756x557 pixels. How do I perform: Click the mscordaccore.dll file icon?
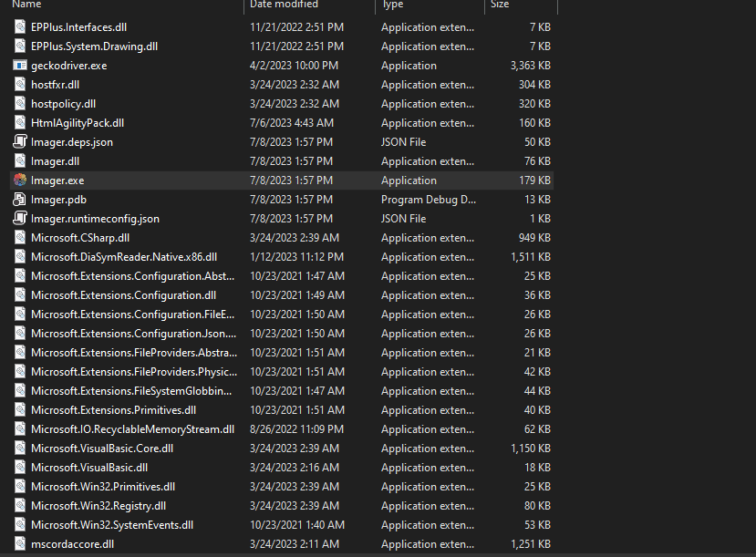click(x=20, y=544)
